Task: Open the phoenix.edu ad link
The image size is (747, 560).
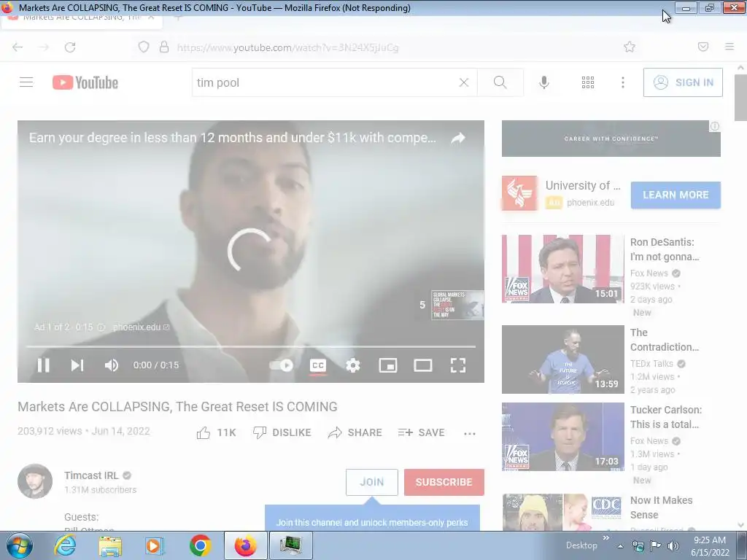Action: tap(141, 327)
